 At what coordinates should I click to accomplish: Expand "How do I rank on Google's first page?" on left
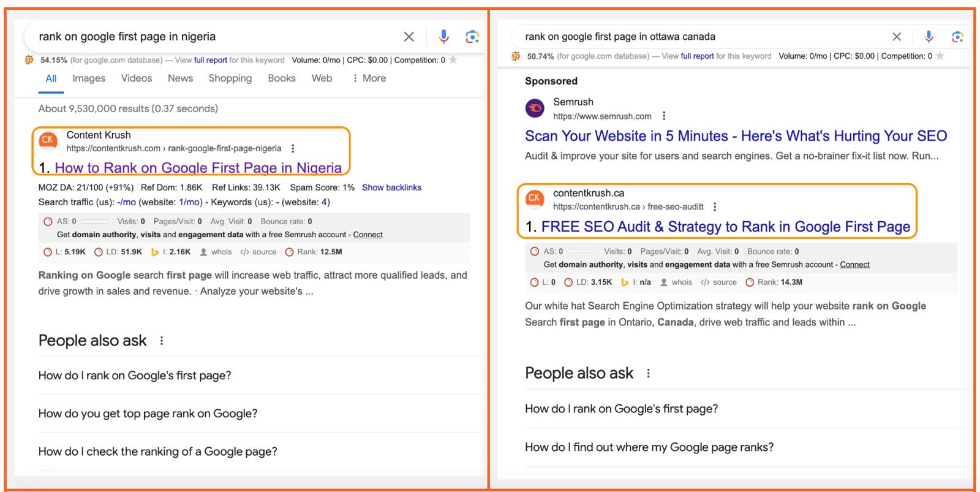tap(135, 376)
